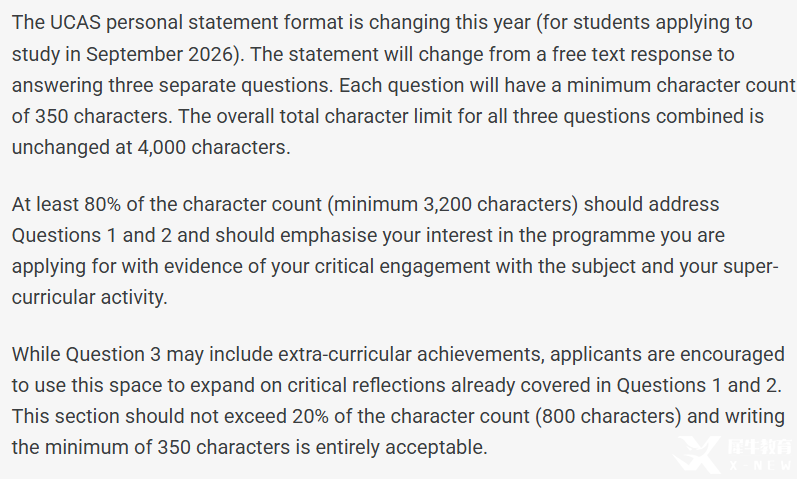The width and height of the screenshot is (797, 479).
Task: Click the Chinese watermark text beside logo
Action: [x=760, y=447]
